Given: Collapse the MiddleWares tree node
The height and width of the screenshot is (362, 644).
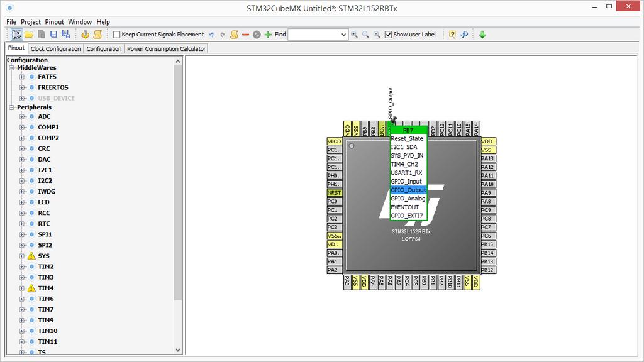Looking at the screenshot, I should pyautogui.click(x=11, y=68).
